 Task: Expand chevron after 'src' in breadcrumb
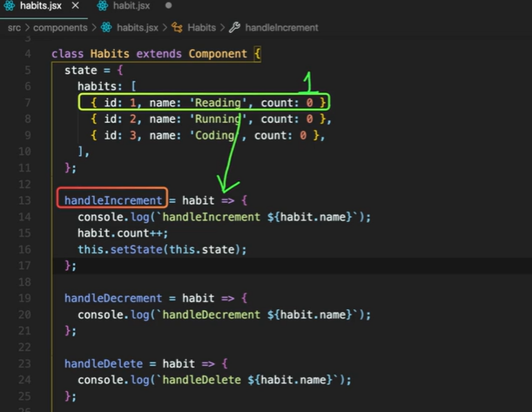(x=27, y=28)
